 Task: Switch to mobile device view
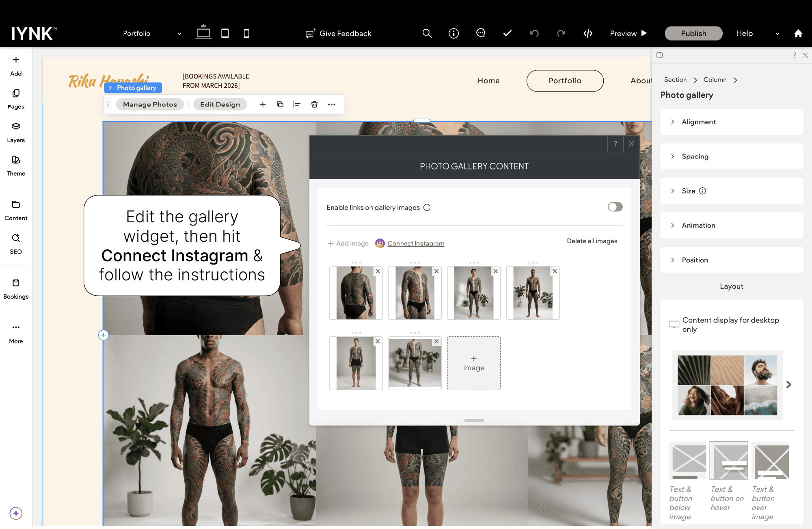(x=246, y=33)
